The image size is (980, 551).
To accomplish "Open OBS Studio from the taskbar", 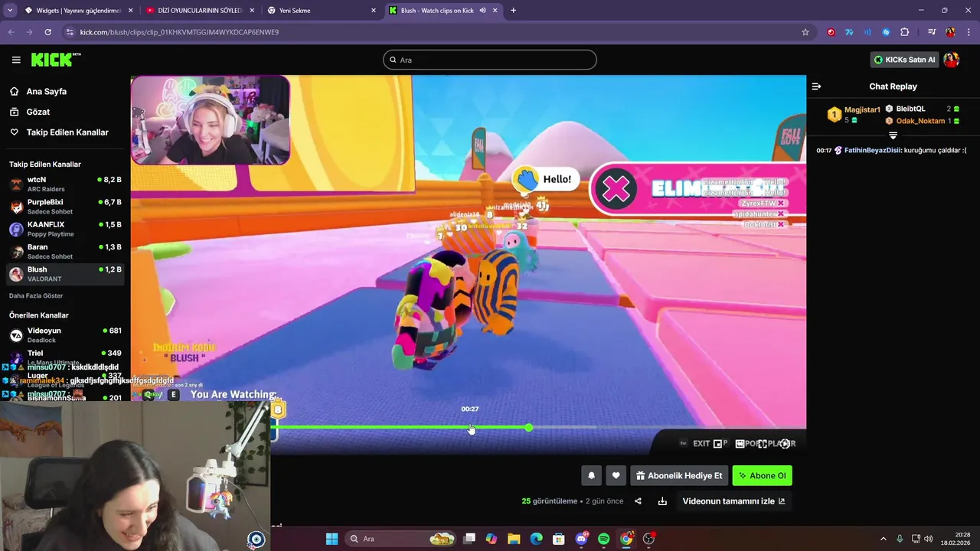I will click(x=649, y=539).
